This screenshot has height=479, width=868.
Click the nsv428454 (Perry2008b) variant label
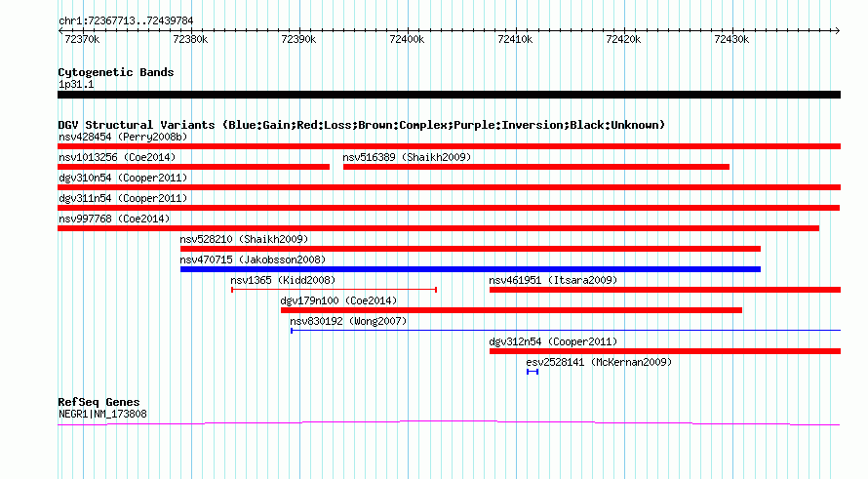(x=123, y=137)
